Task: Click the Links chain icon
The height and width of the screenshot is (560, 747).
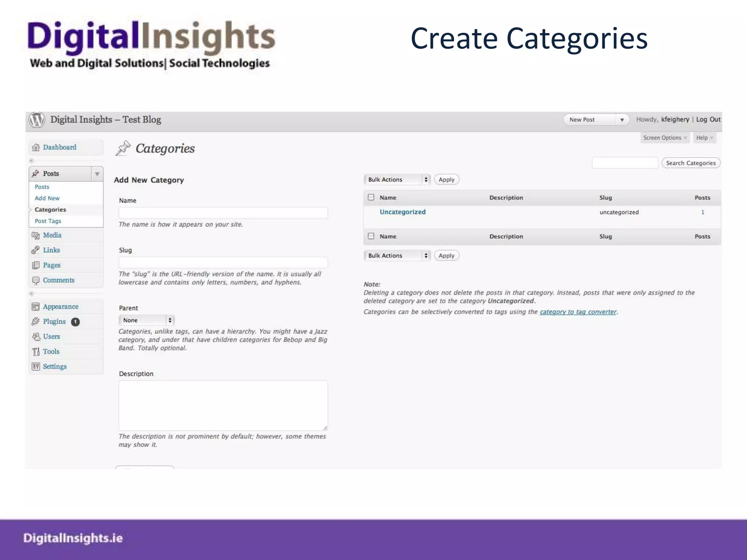Action: click(35, 250)
